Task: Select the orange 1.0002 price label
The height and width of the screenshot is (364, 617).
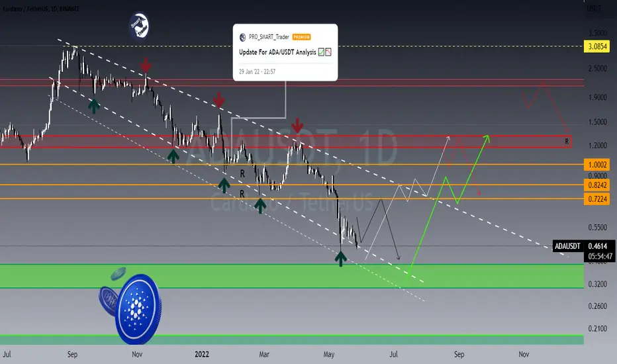Action: click(x=597, y=165)
